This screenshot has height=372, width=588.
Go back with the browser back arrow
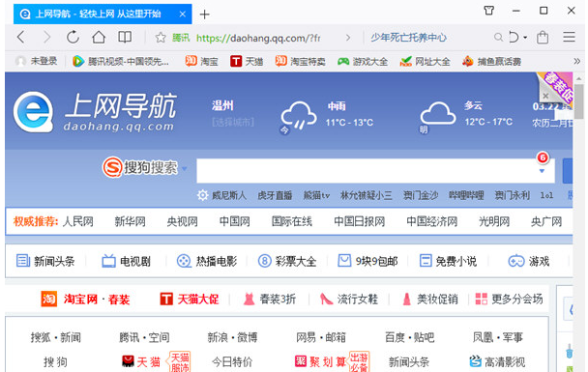(21, 37)
